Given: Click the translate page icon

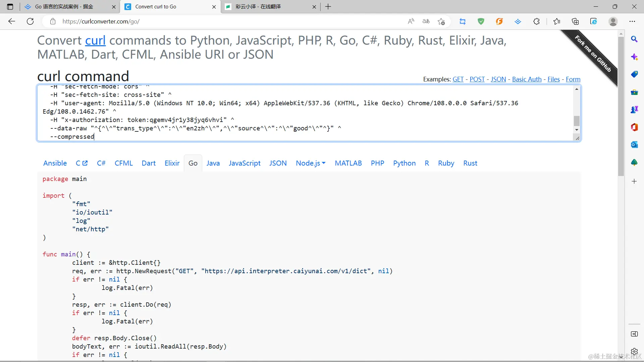Looking at the screenshot, I should (426, 21).
